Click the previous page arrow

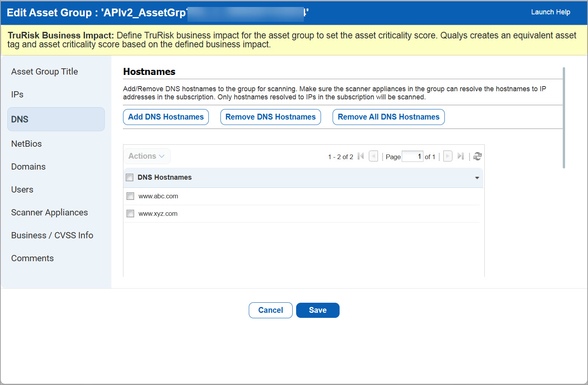pos(373,156)
